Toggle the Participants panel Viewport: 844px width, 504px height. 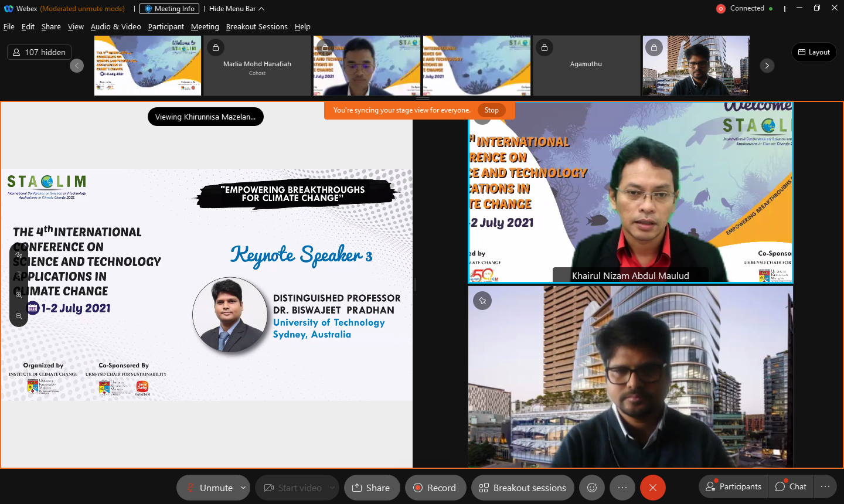point(733,486)
